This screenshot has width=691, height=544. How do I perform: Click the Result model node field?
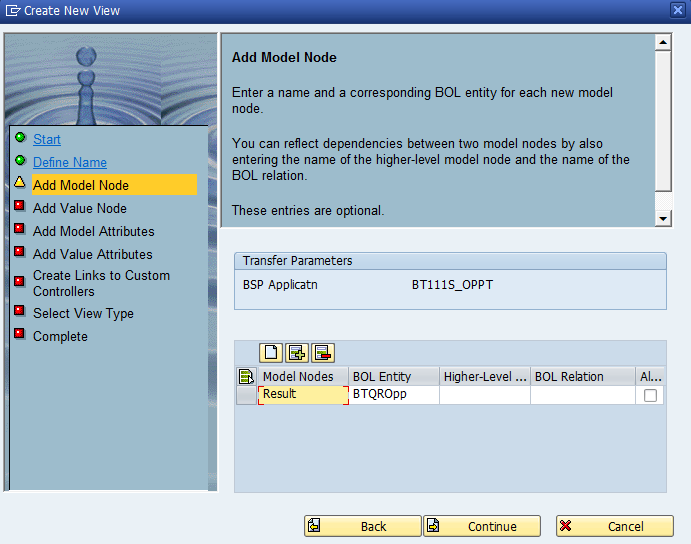click(303, 395)
